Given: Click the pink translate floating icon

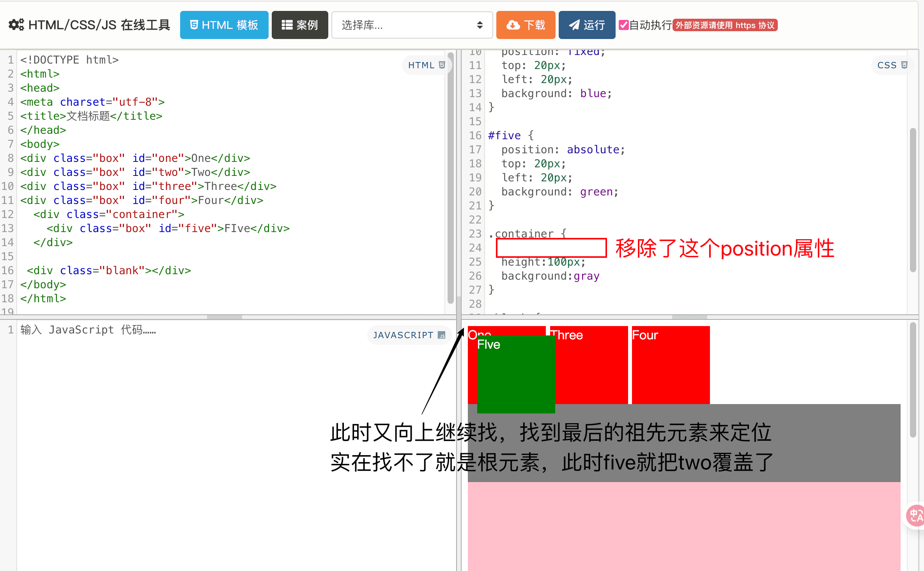Looking at the screenshot, I should (x=915, y=515).
